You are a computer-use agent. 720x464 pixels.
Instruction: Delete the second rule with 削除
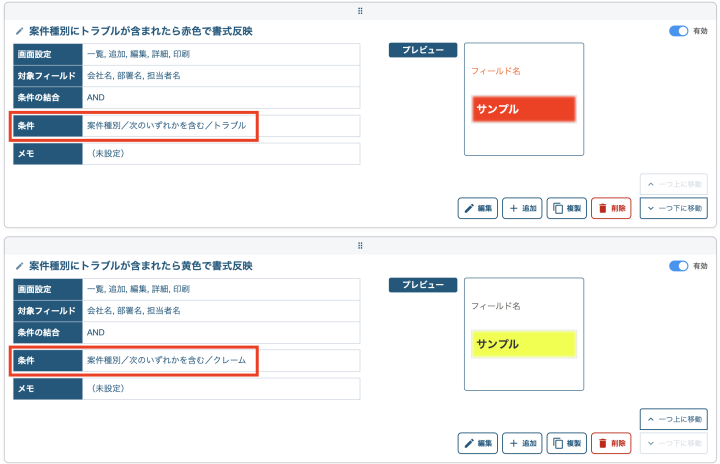tap(611, 443)
